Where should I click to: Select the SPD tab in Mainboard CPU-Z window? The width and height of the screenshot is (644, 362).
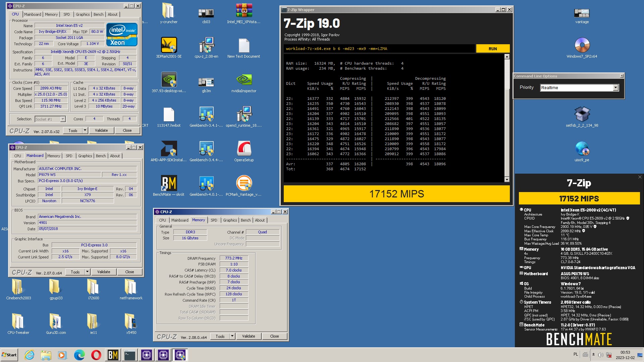[x=69, y=156]
